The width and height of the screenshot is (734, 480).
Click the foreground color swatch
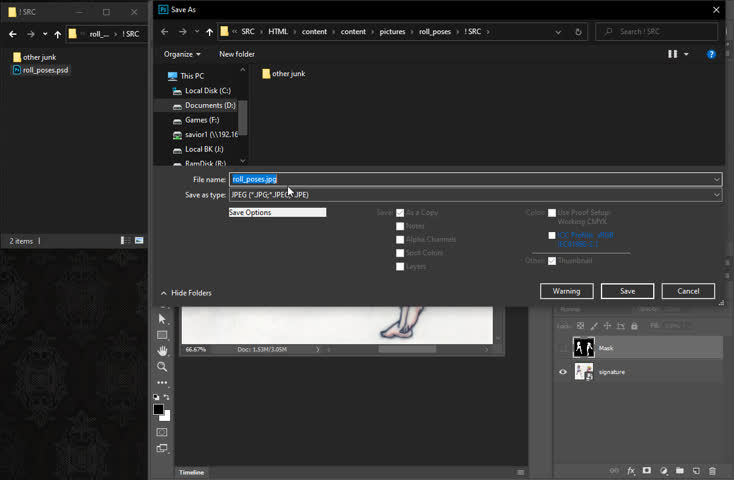[158, 409]
